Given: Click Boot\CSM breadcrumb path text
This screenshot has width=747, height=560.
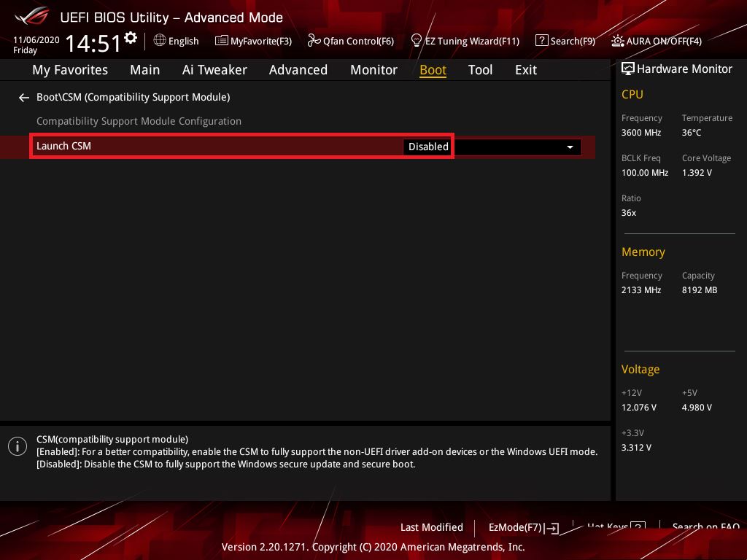Looking at the screenshot, I should pyautogui.click(x=133, y=97).
